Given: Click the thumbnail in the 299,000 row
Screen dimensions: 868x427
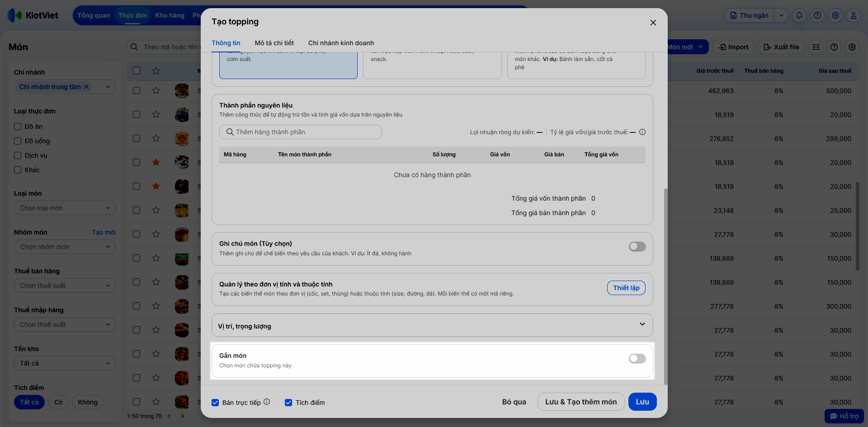Looking at the screenshot, I should (x=182, y=138).
